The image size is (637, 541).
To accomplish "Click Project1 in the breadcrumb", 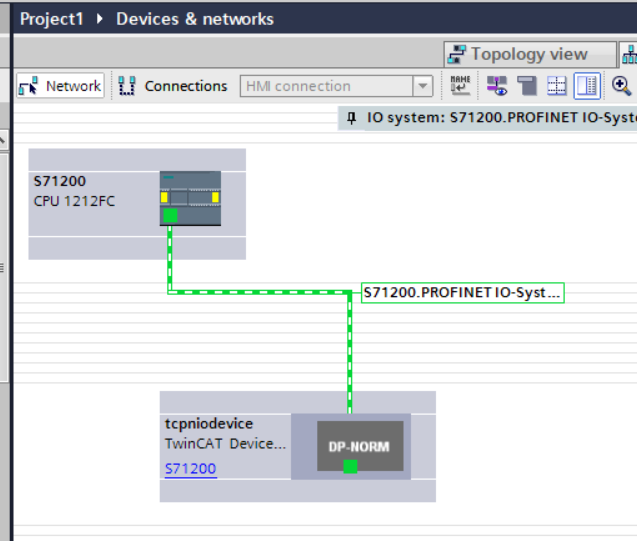I will tap(52, 19).
